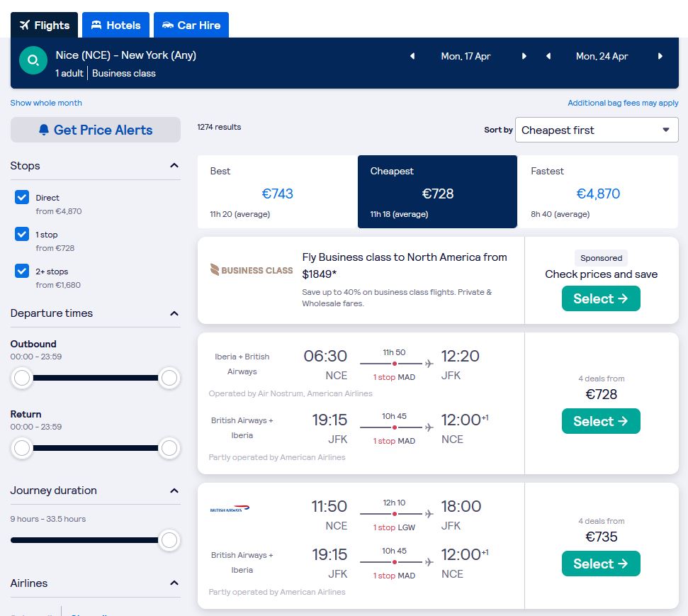Click Return slider left handle
The image size is (688, 616).
point(22,448)
